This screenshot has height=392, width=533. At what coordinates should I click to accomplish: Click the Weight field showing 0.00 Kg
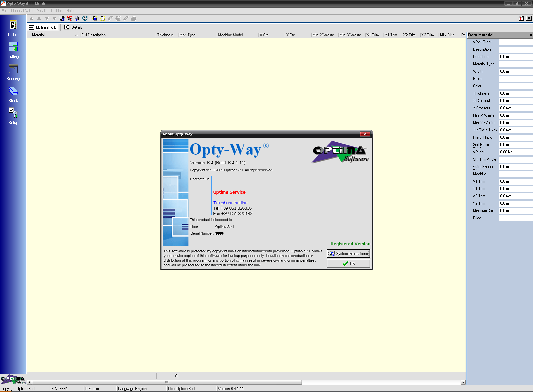pos(516,152)
